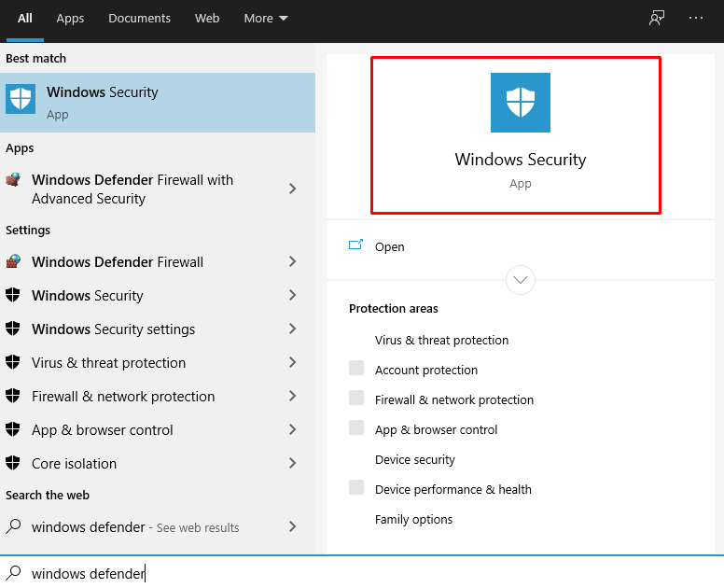The image size is (724, 588).
Task: Click the feedback icon in the top bar
Action: coord(657,18)
